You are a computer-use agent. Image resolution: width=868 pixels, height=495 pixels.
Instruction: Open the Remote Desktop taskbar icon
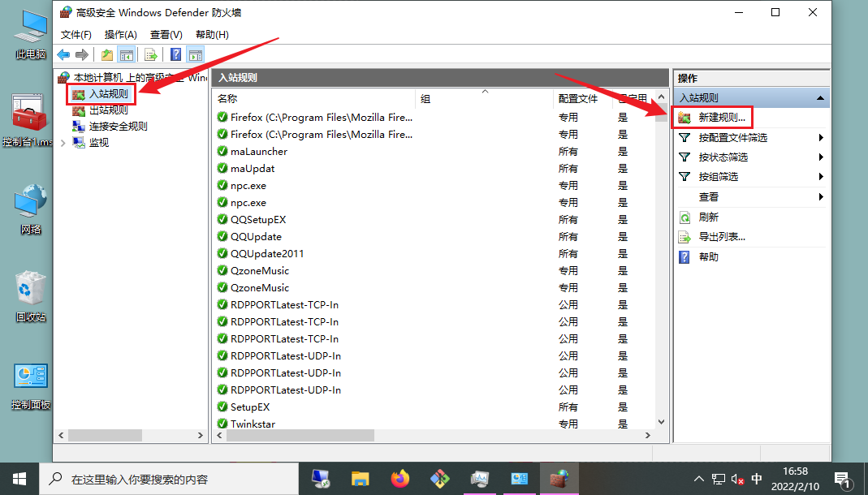321,479
